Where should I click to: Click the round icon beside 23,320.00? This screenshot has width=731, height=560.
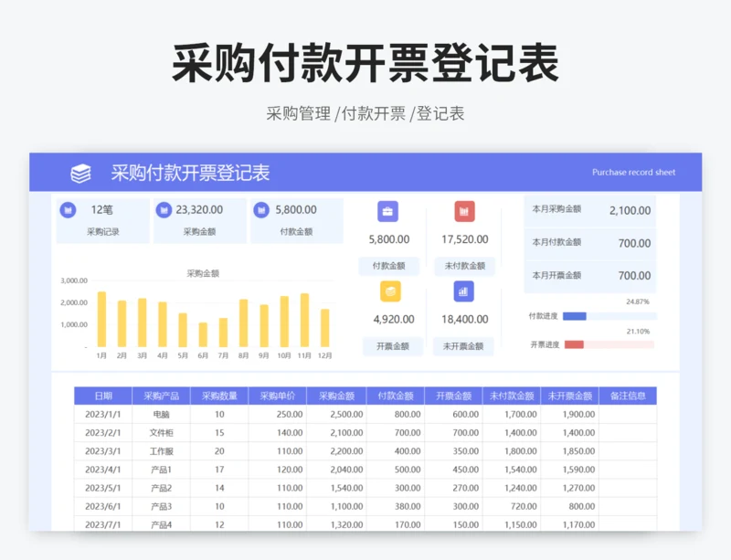(164, 210)
